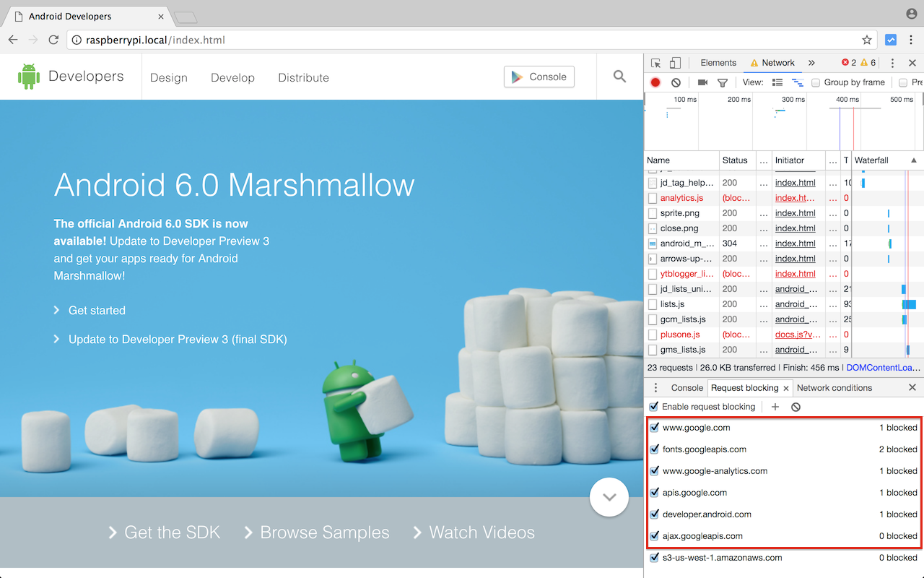Toggle Group by frame checkbox
The width and height of the screenshot is (924, 578).
pos(816,82)
